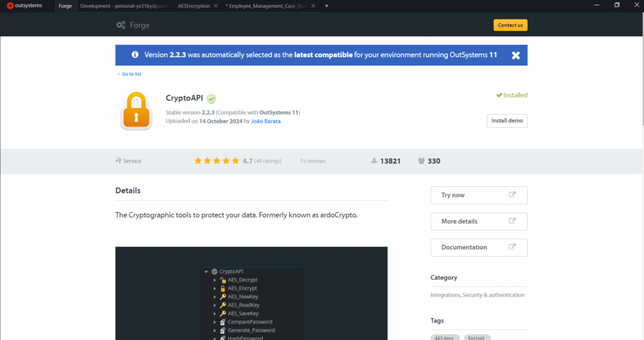Click the Go to list link

[x=130, y=74]
